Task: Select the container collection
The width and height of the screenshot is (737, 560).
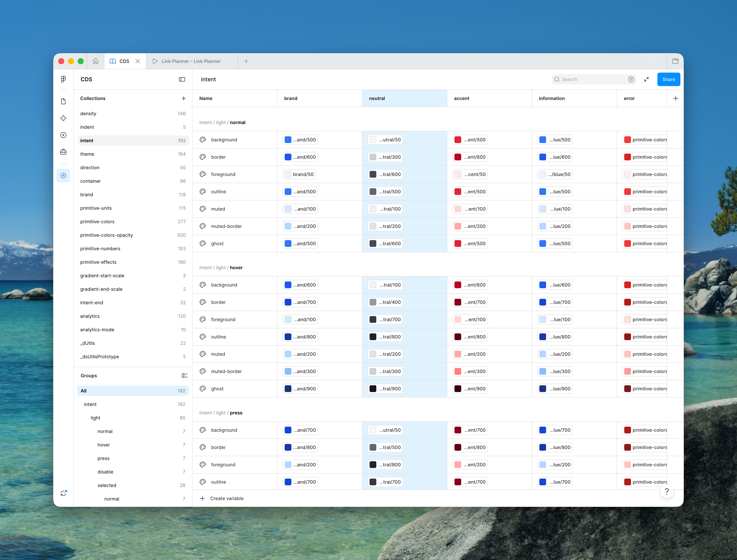Action: tap(133, 181)
